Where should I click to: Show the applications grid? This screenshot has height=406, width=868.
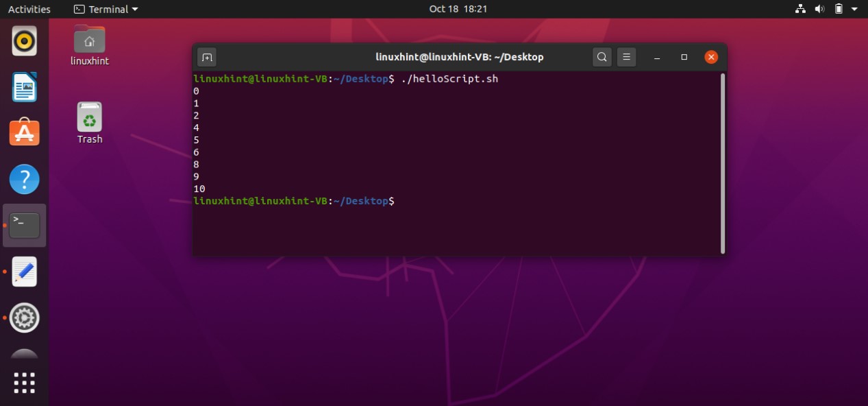[25, 383]
